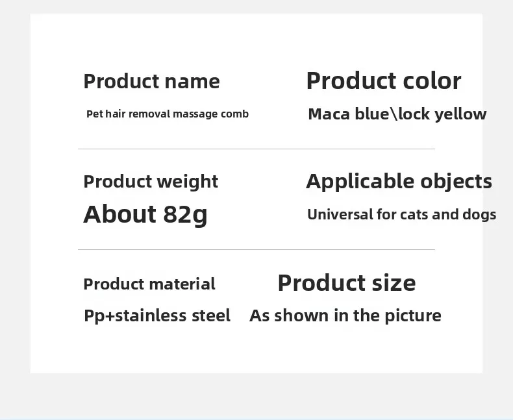
Task: Click the thin blue line at the bottom edge
Action: tap(256, 419)
